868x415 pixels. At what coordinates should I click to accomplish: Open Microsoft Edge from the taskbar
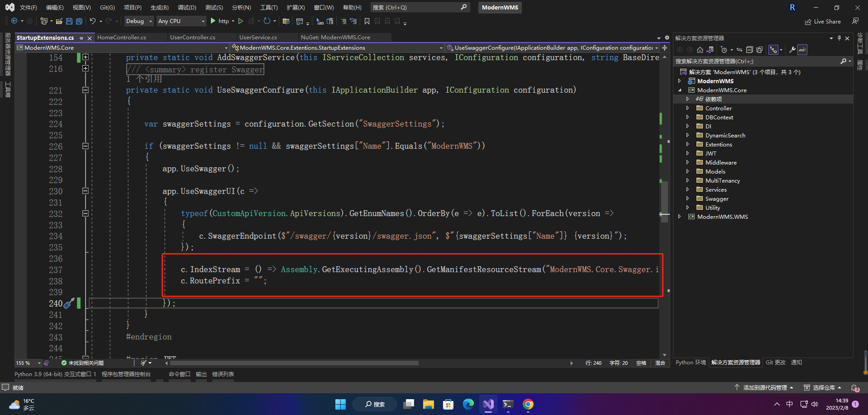point(468,404)
